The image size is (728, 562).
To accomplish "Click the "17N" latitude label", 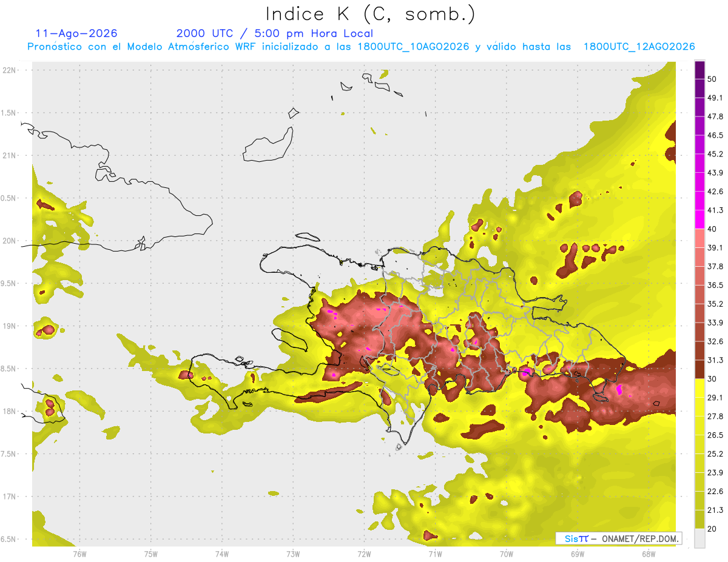I will [x=10, y=497].
